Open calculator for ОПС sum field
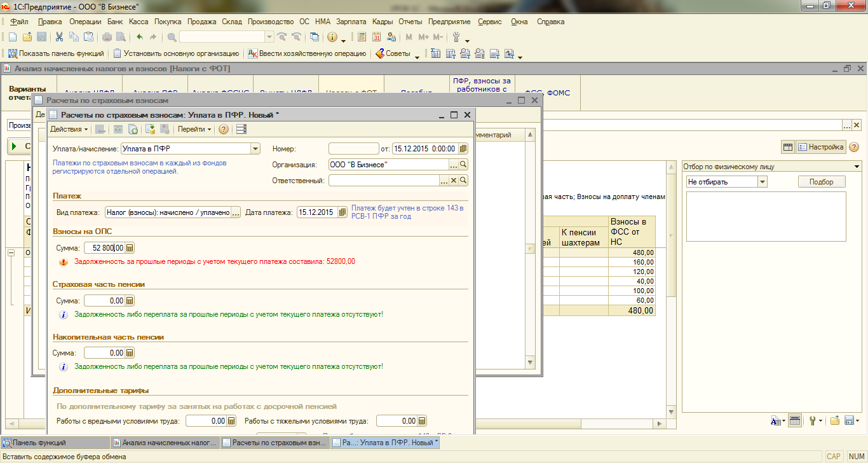Image resolution: width=868 pixels, height=463 pixels. point(130,248)
